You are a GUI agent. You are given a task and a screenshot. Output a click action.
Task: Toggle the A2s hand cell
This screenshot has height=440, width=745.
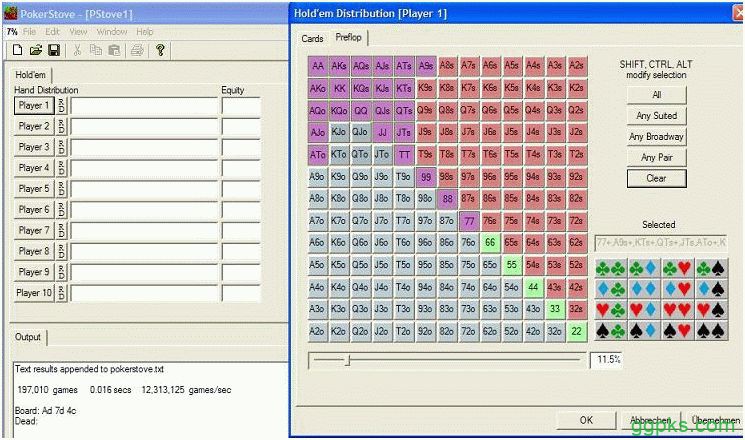[x=576, y=66]
